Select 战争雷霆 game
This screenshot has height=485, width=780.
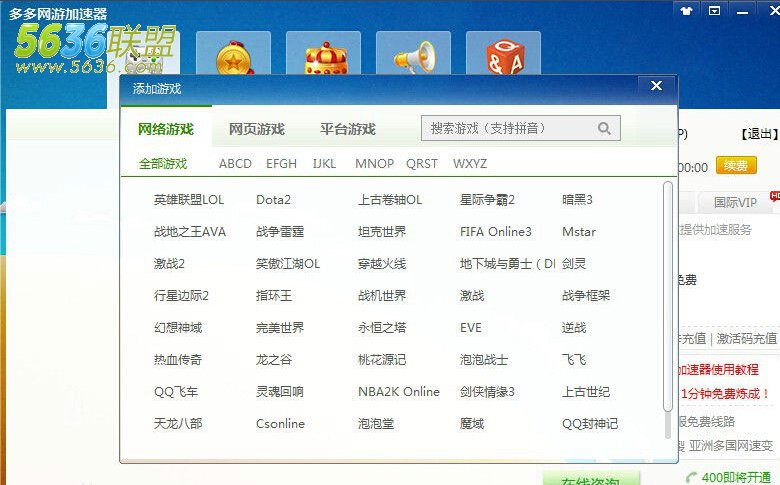point(280,232)
